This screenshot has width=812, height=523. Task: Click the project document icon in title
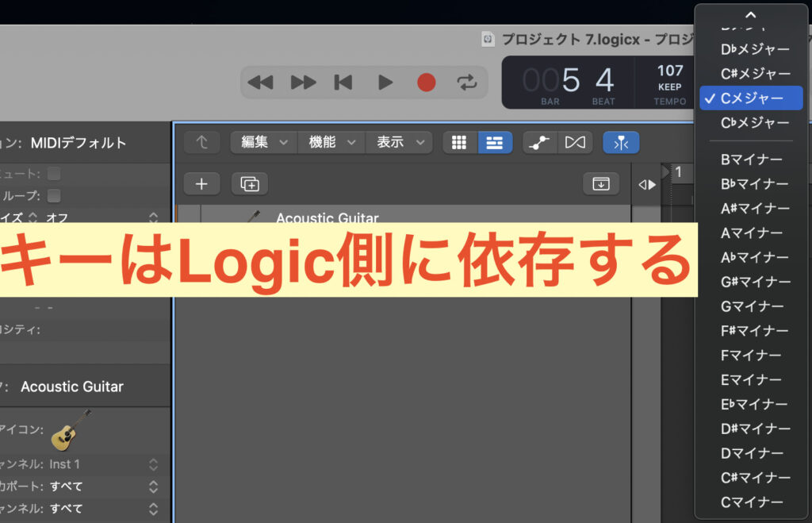pos(488,39)
